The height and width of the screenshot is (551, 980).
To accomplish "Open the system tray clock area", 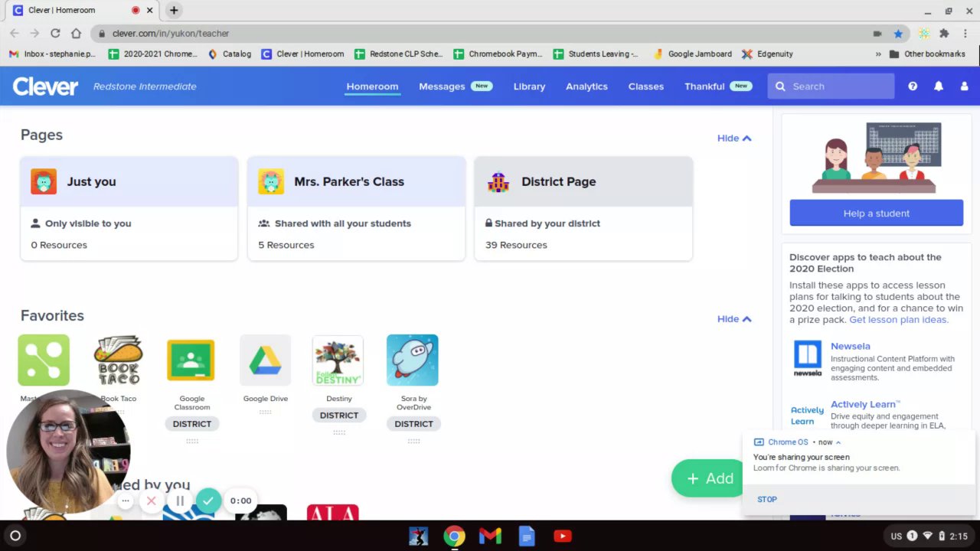I will tap(929, 536).
